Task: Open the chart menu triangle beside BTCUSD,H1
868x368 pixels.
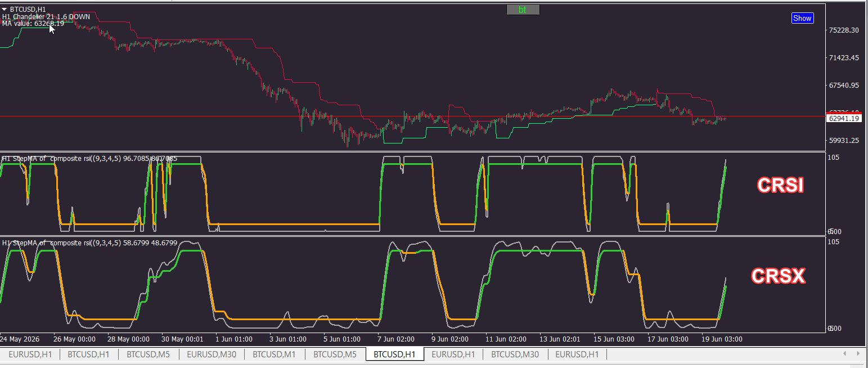Action: pos(5,10)
